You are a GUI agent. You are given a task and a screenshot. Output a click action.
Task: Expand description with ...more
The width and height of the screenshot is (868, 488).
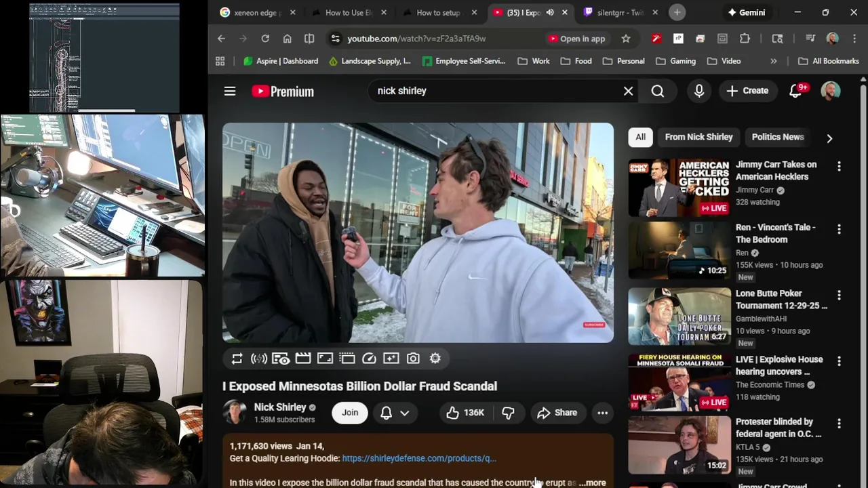[x=593, y=483]
